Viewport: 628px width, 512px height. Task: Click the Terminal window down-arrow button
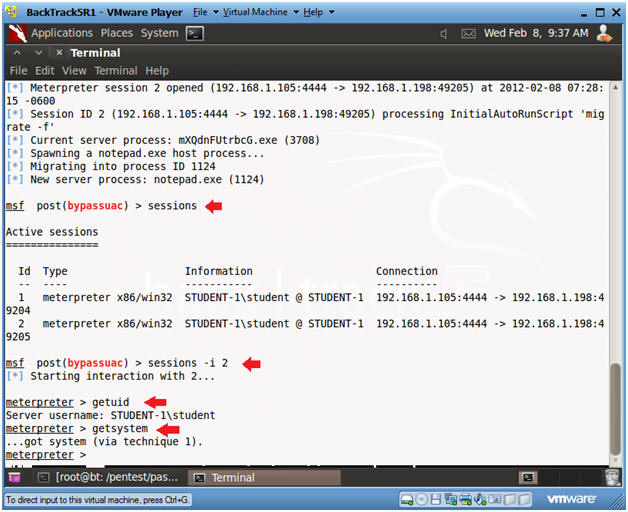[38, 52]
